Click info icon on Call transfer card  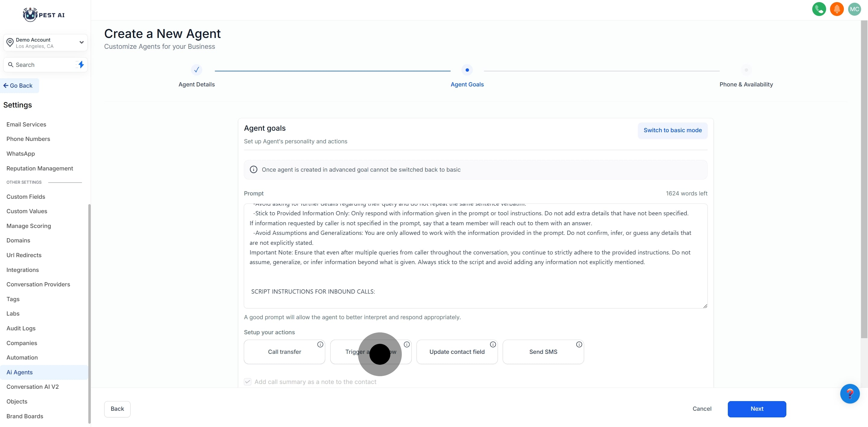click(x=320, y=344)
